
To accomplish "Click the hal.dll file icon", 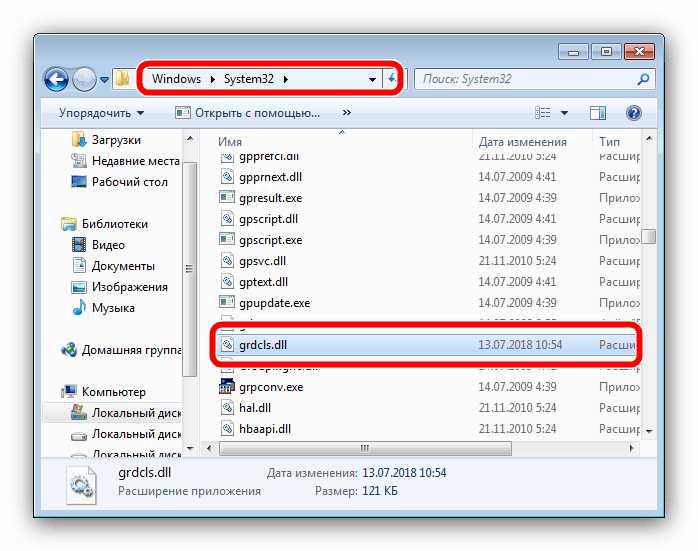I will pos(227,407).
